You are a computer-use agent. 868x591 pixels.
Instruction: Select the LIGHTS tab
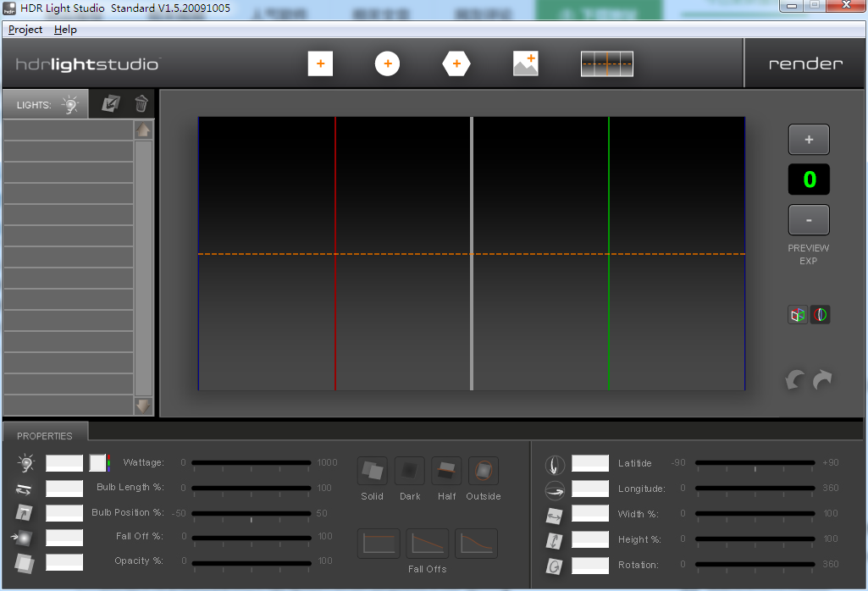(x=46, y=104)
